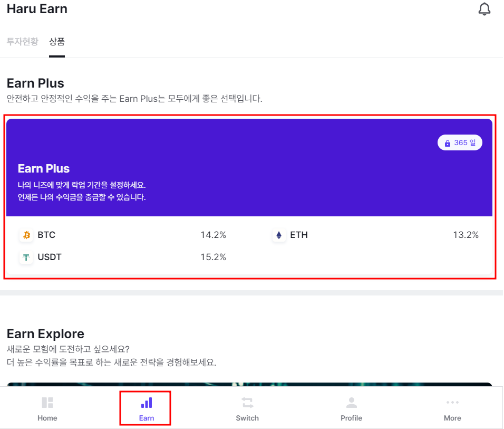504x429 pixels.
Task: Click the Earn Plus section heading
Action: pos(35,83)
